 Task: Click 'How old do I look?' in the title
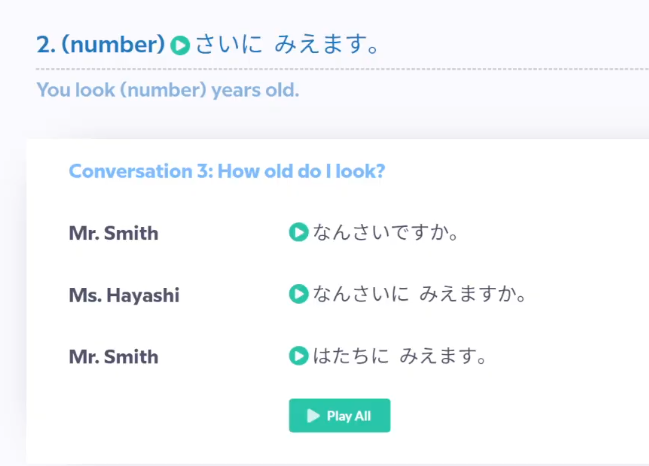click(306, 171)
